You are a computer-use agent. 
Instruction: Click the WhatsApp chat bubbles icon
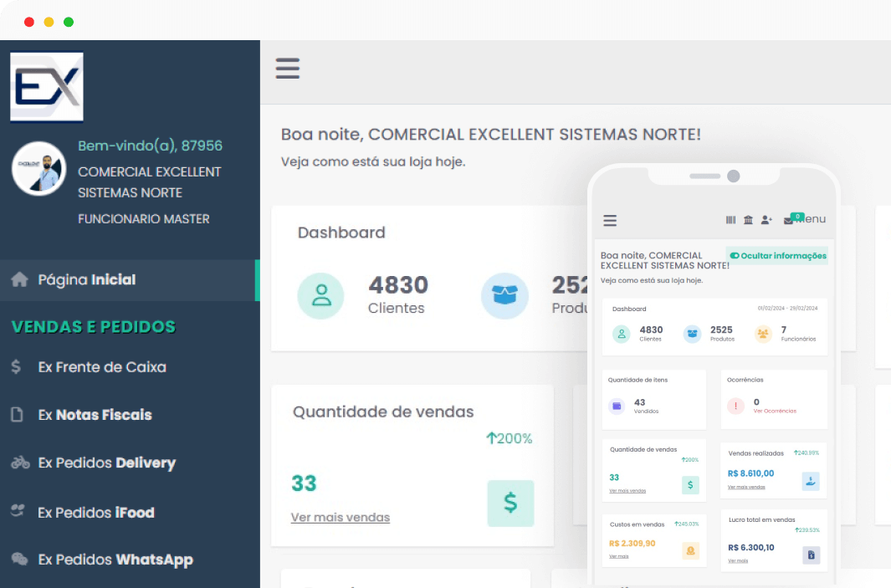(x=19, y=559)
